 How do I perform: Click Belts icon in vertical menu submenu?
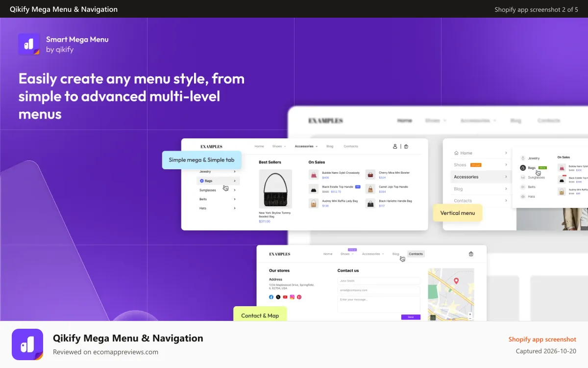[x=523, y=187]
